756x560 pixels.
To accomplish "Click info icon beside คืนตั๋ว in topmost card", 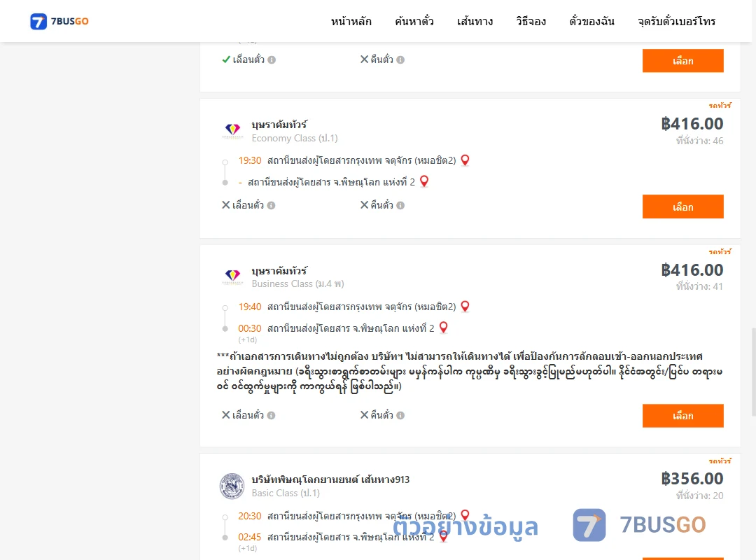I will tap(400, 59).
